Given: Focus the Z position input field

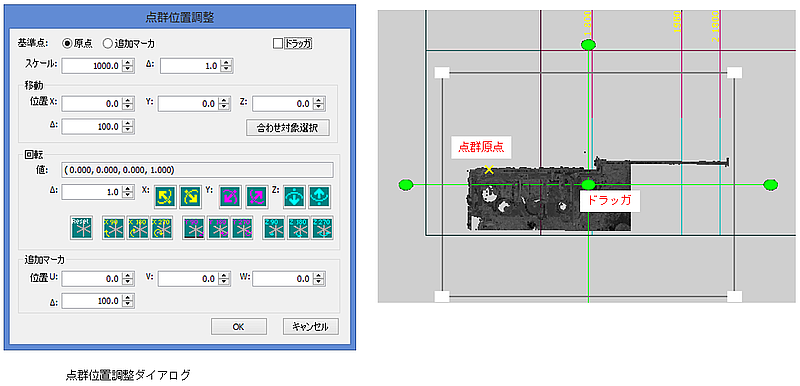Looking at the screenshot, I should (283, 104).
